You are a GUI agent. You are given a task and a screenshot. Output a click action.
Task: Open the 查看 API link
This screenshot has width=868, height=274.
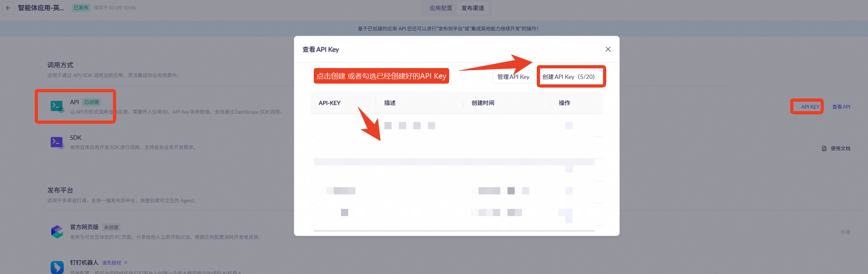click(841, 107)
